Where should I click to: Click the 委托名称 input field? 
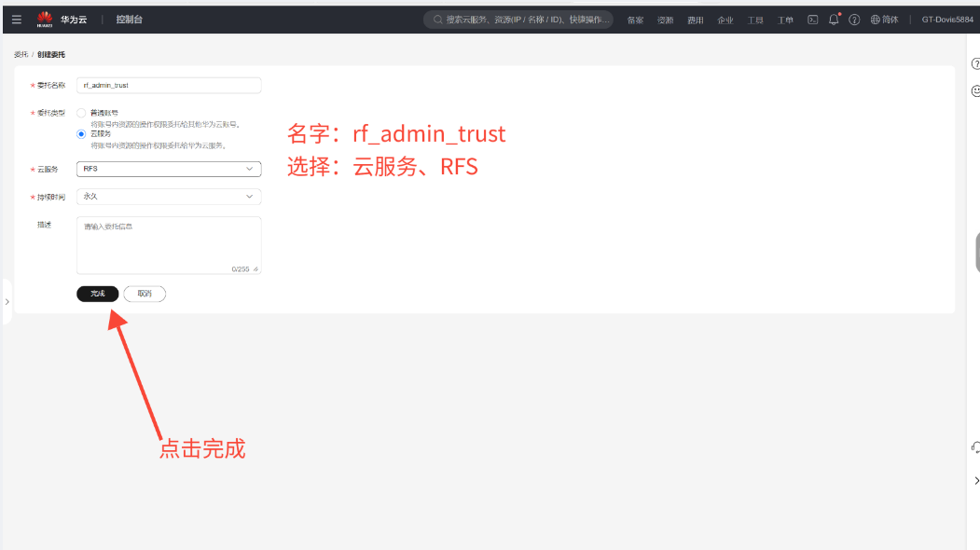[x=169, y=85]
